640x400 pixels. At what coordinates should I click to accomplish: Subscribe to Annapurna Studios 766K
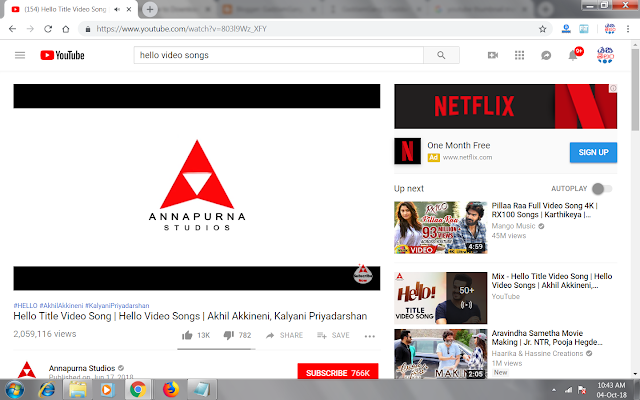pyautogui.click(x=338, y=373)
